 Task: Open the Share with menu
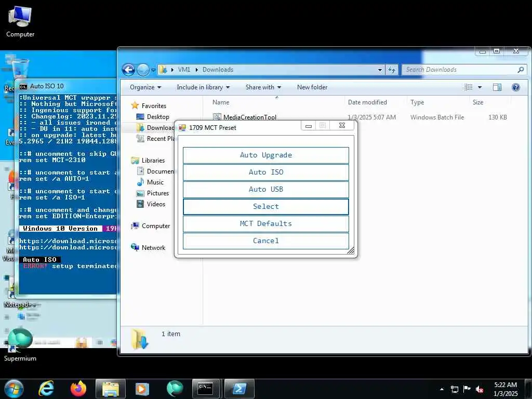pyautogui.click(x=263, y=87)
